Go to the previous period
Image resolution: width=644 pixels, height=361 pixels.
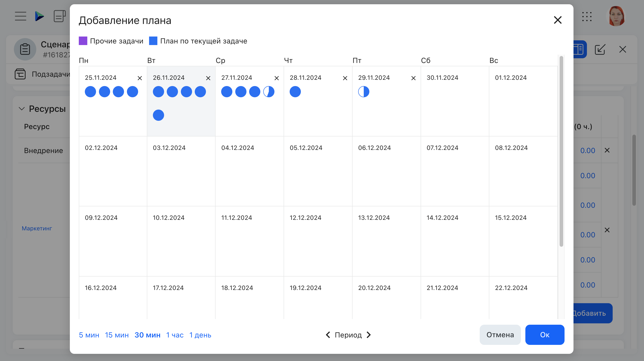pyautogui.click(x=328, y=335)
